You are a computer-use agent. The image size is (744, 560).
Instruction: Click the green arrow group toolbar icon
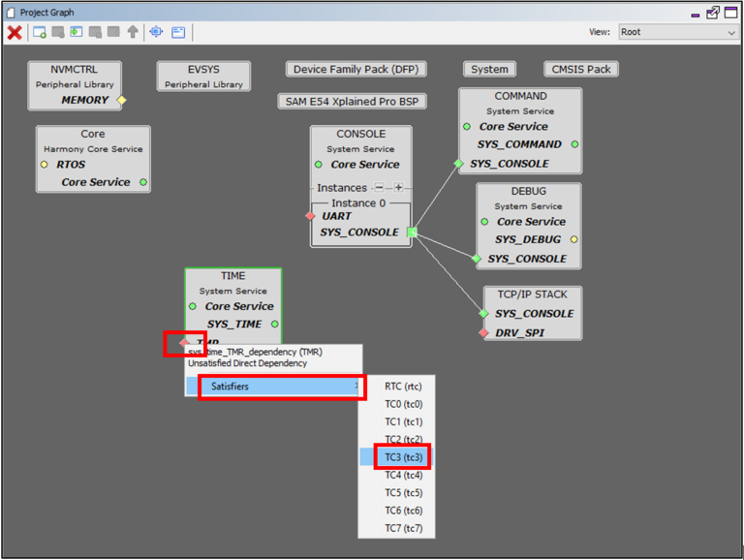tap(77, 32)
